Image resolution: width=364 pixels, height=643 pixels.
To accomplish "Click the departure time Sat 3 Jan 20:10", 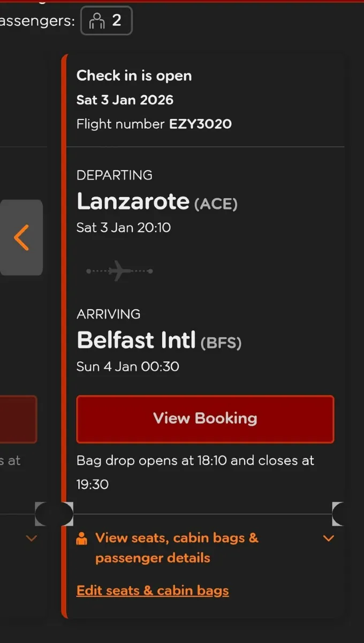I will 124,227.
